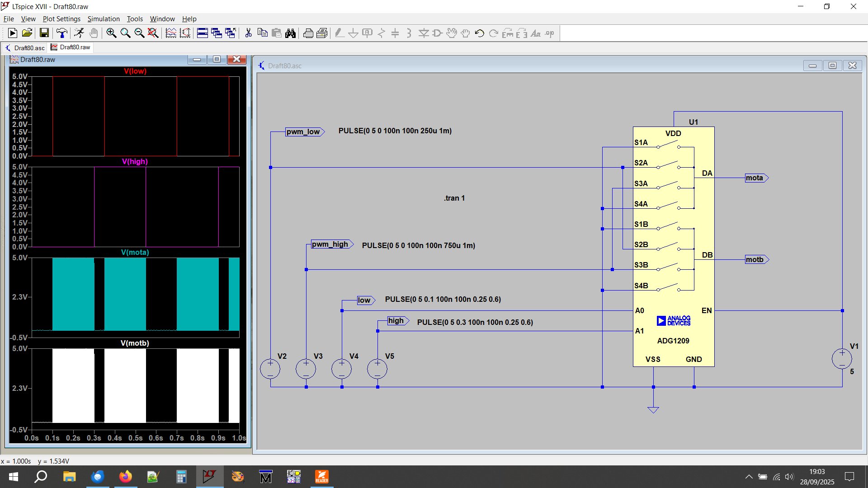The height and width of the screenshot is (488, 868).
Task: Click the Find binoculars icon
Action: (x=291, y=33)
